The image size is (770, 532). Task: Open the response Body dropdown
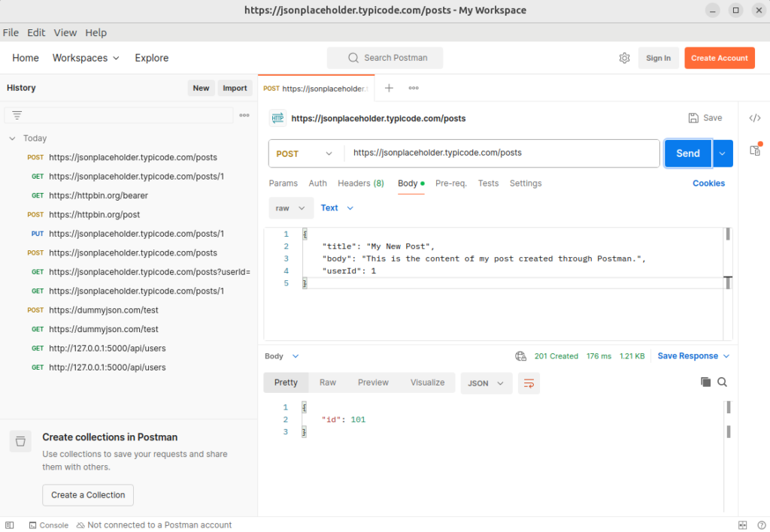click(x=281, y=356)
